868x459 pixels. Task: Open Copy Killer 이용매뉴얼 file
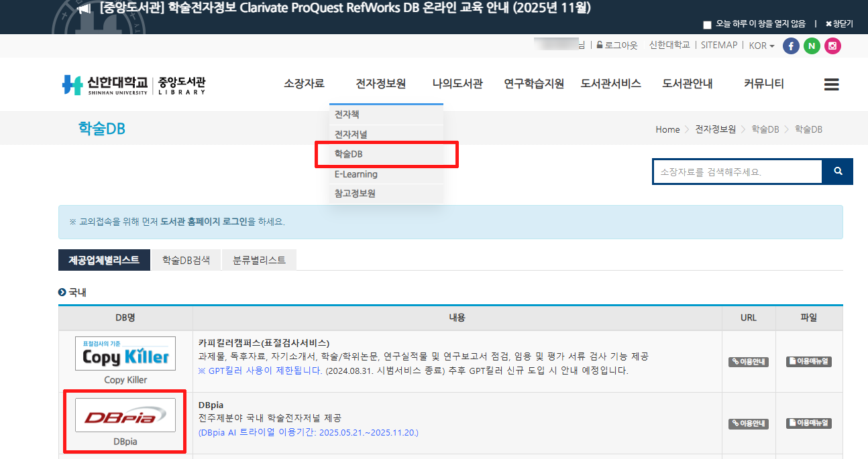[809, 362]
